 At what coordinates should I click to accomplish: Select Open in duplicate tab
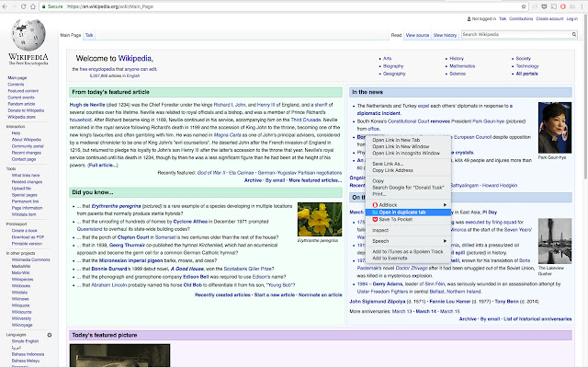(x=408, y=213)
